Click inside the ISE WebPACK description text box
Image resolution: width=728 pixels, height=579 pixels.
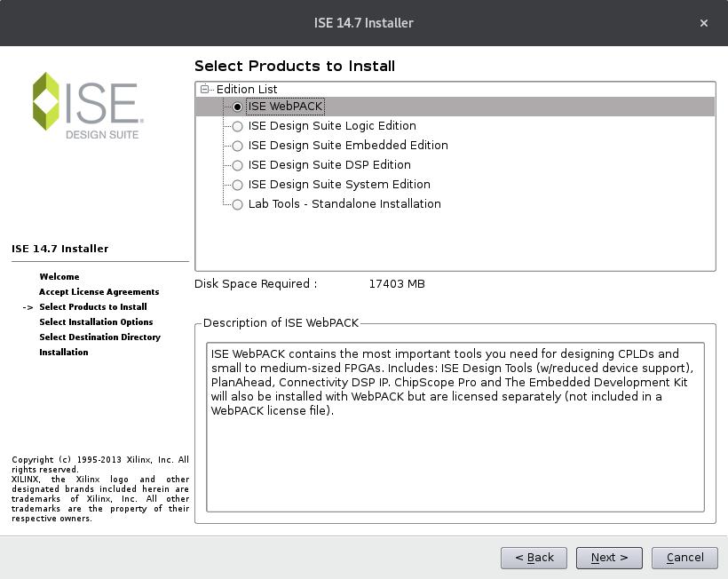[x=455, y=427]
